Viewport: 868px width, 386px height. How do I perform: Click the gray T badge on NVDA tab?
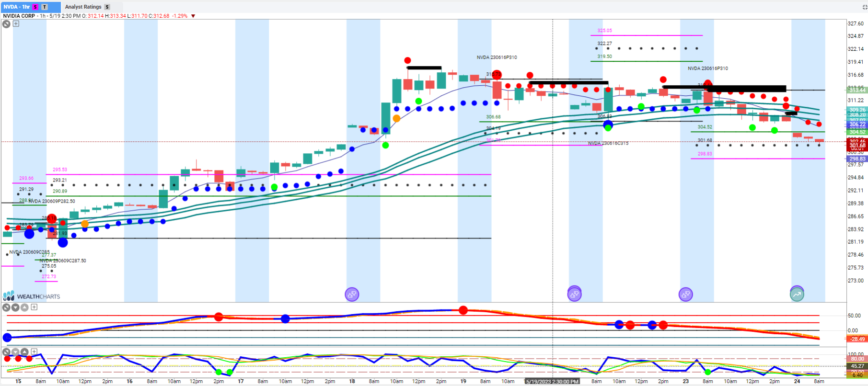pyautogui.click(x=45, y=7)
